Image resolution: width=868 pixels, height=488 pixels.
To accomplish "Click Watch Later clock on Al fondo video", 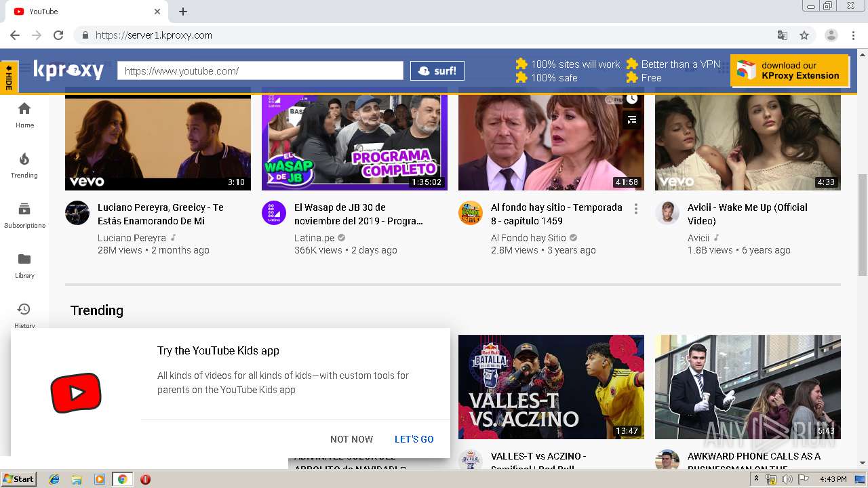I will pyautogui.click(x=632, y=99).
